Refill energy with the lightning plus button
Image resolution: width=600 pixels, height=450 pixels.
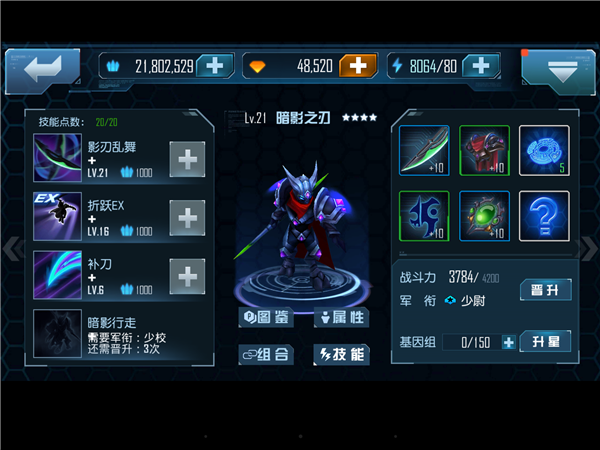(x=481, y=66)
